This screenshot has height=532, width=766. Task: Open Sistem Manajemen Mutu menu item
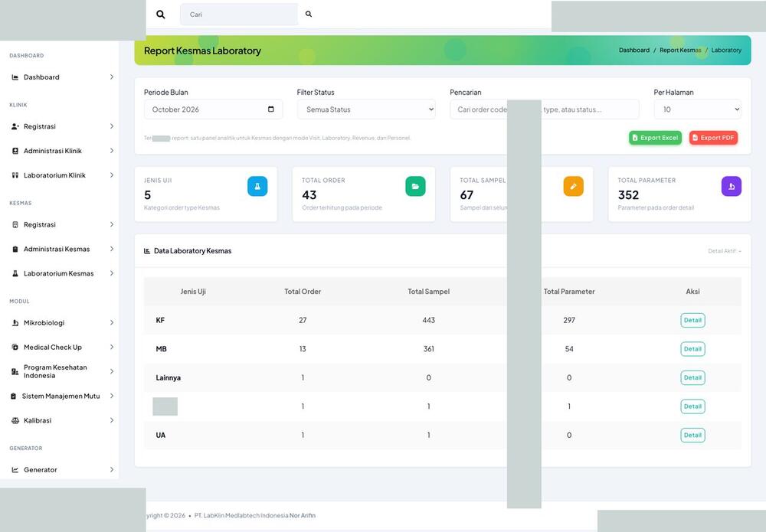(x=62, y=397)
